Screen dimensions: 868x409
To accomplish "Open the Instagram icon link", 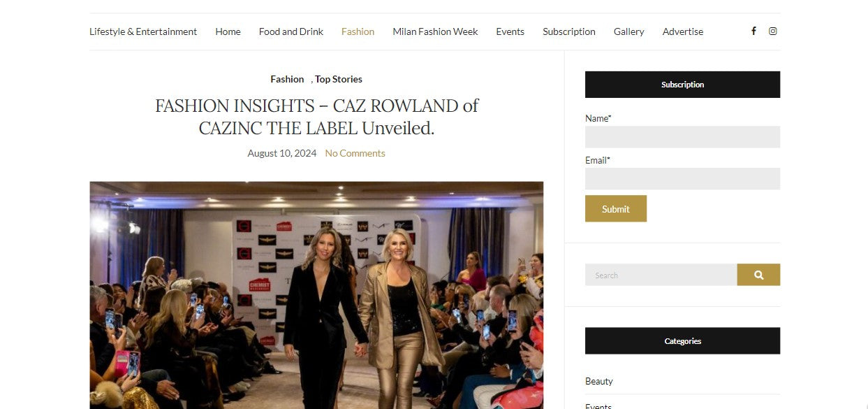I will pos(772,31).
